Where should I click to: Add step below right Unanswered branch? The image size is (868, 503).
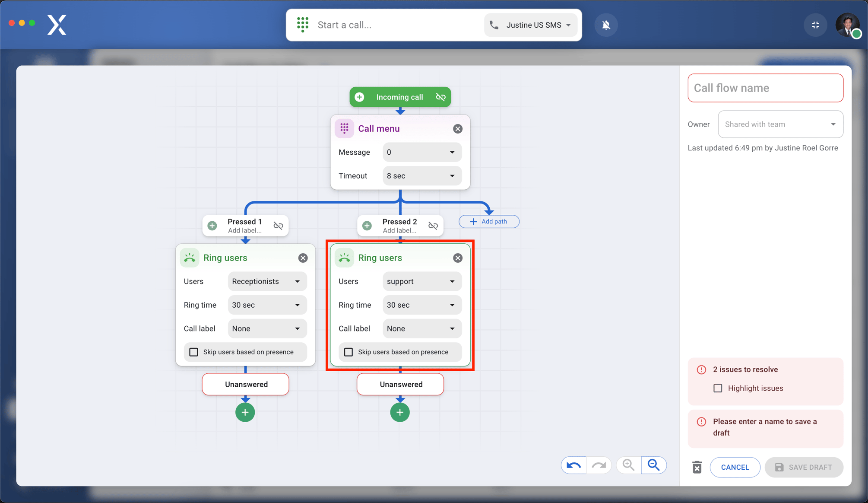(400, 412)
